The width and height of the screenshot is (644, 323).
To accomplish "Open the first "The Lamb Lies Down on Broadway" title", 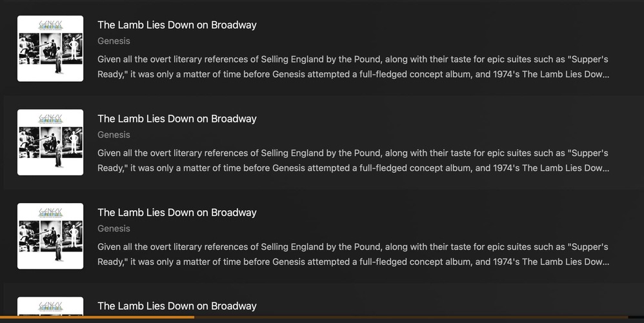I will 177,25.
